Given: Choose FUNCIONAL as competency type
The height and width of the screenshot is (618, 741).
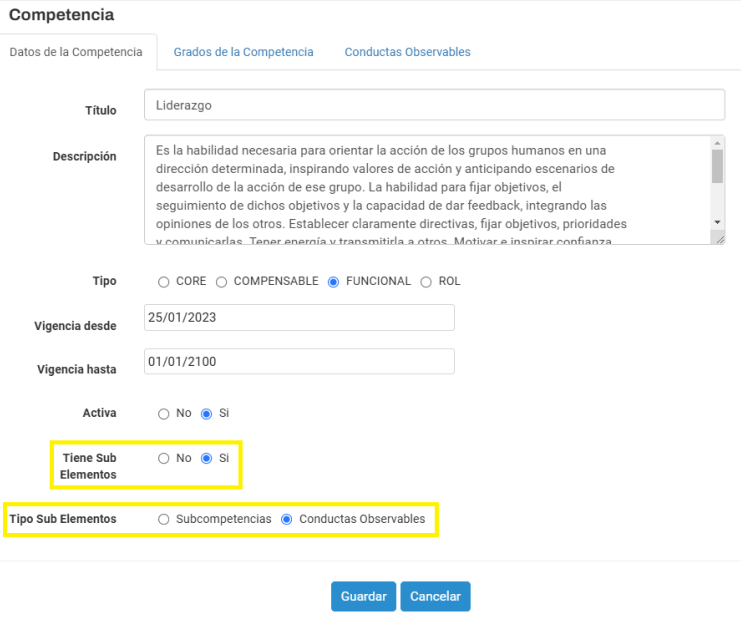Looking at the screenshot, I should tap(333, 282).
